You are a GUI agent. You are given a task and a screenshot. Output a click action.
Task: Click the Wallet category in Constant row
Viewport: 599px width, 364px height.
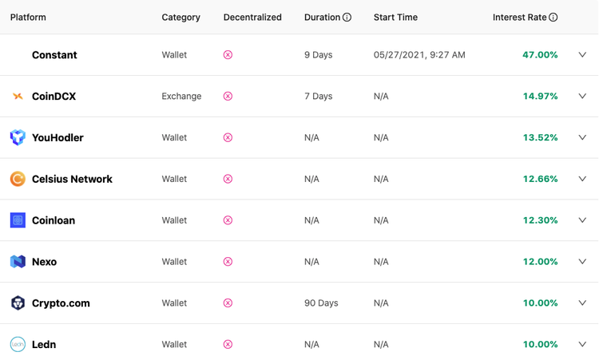(174, 55)
